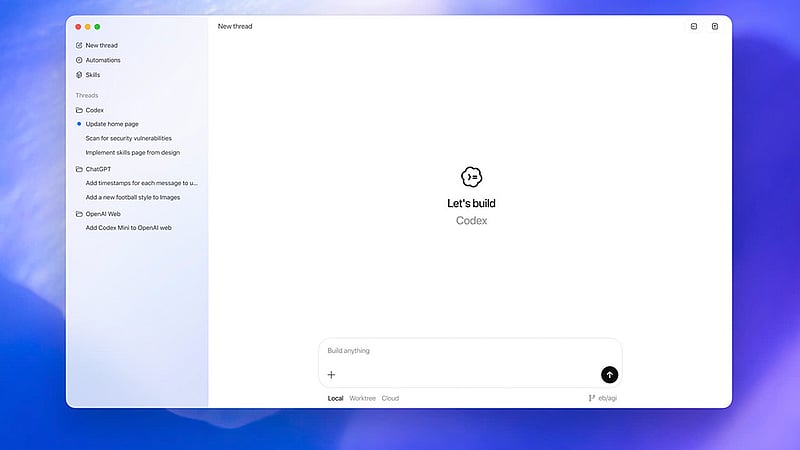Click the Codex folder icon
The width and height of the screenshot is (800, 450).
(79, 110)
